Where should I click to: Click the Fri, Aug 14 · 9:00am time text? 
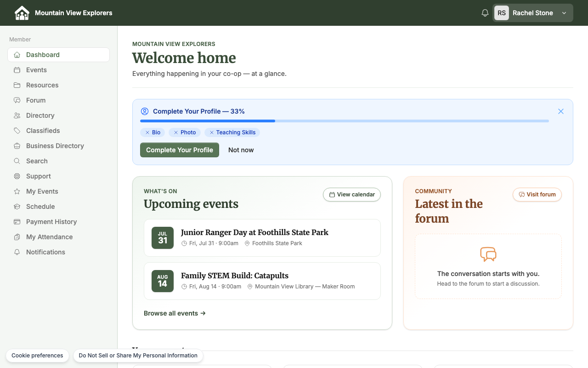coord(215,287)
